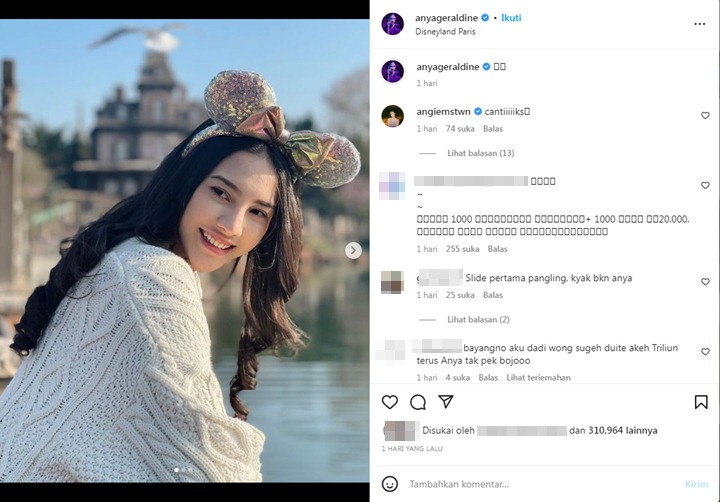Viewport: 720px width, 502px height.
Task: Like the comment with 255 suka
Action: (705, 185)
